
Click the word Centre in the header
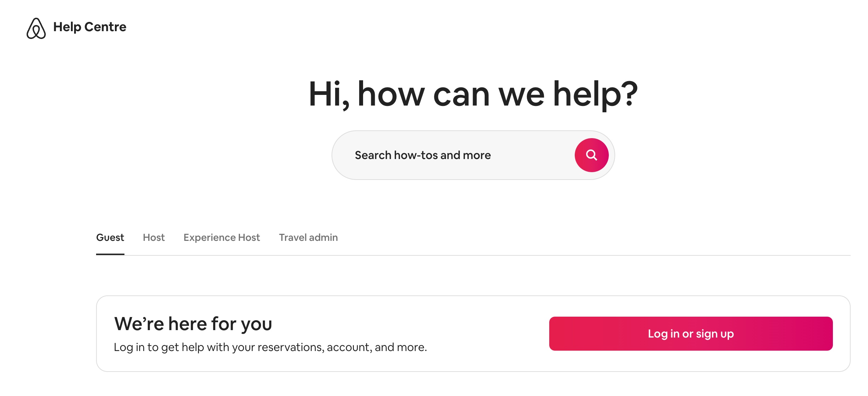tap(105, 27)
